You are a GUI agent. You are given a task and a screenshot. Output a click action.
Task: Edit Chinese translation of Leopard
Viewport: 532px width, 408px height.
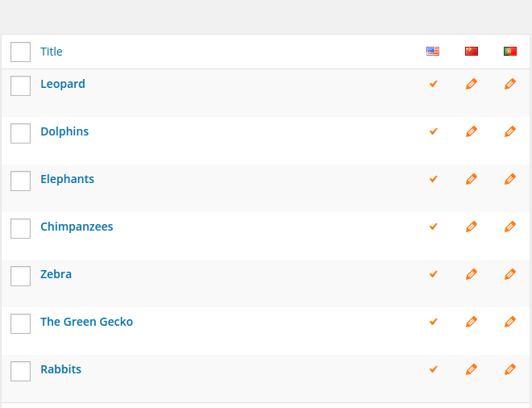[472, 84]
